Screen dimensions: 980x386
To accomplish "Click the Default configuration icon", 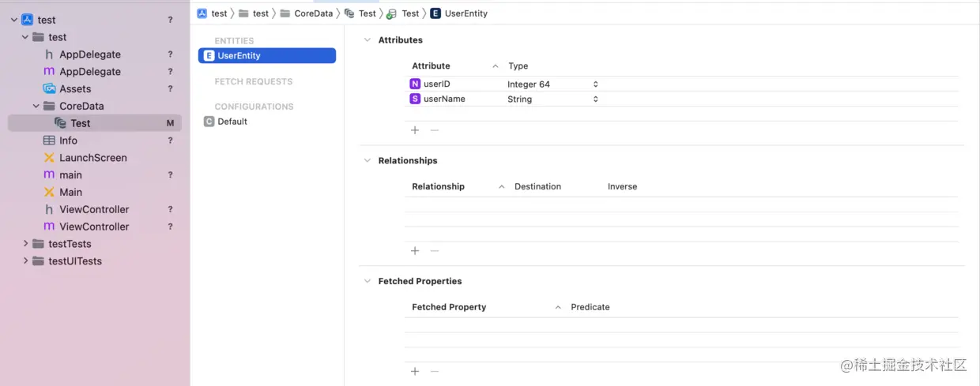I will (x=209, y=122).
